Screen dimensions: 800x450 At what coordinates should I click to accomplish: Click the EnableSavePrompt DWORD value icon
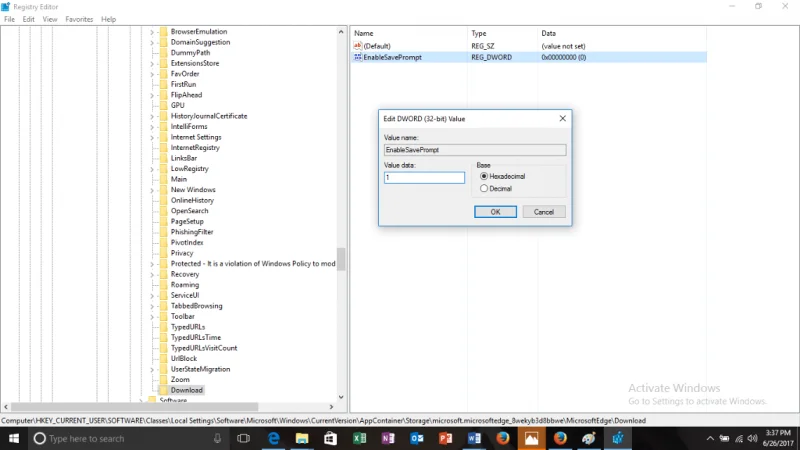[358, 57]
